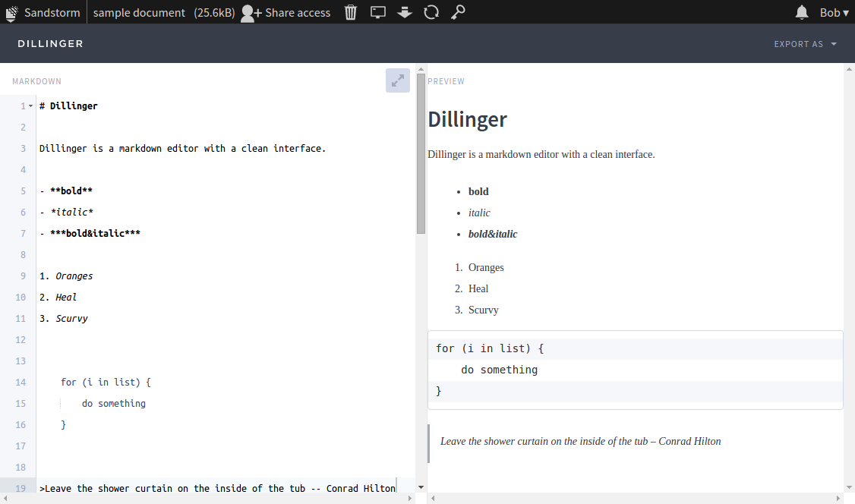Open Bob's account dropdown arrow
This screenshot has width=855, height=504.
[x=845, y=12]
